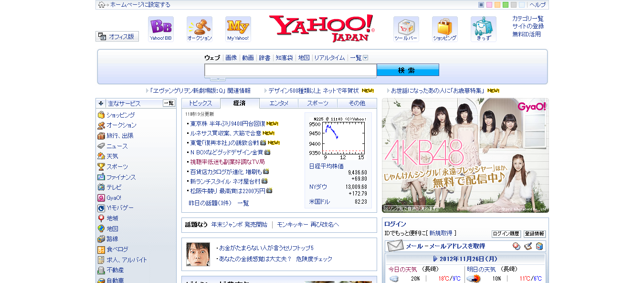644x283 pixels.
Task: Open 求人、アルバイト in the services sidebar
Action: click(x=122, y=260)
